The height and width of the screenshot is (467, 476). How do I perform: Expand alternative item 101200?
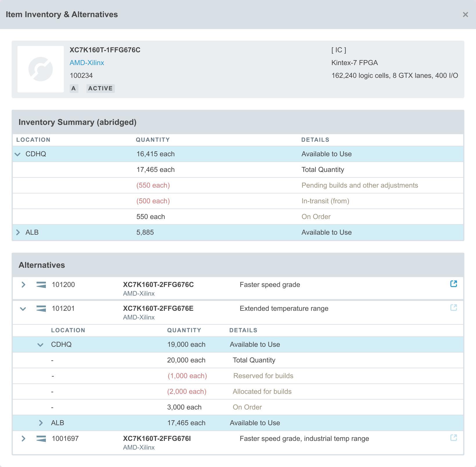click(x=24, y=285)
